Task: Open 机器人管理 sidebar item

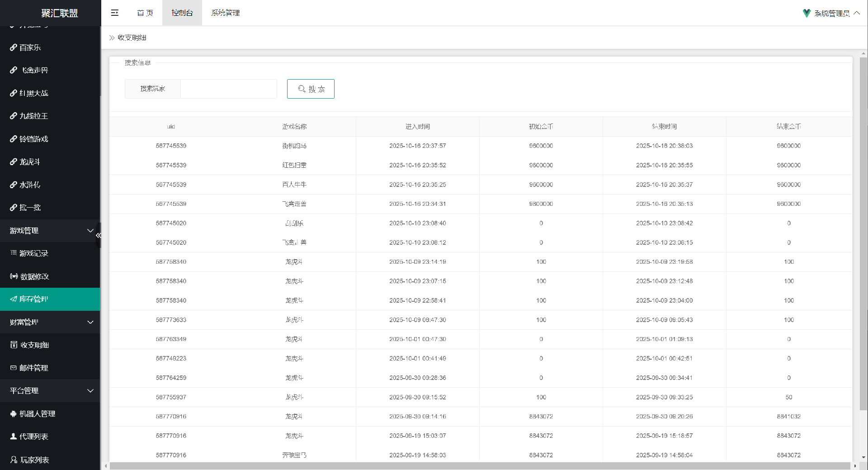Action: [x=37, y=414]
